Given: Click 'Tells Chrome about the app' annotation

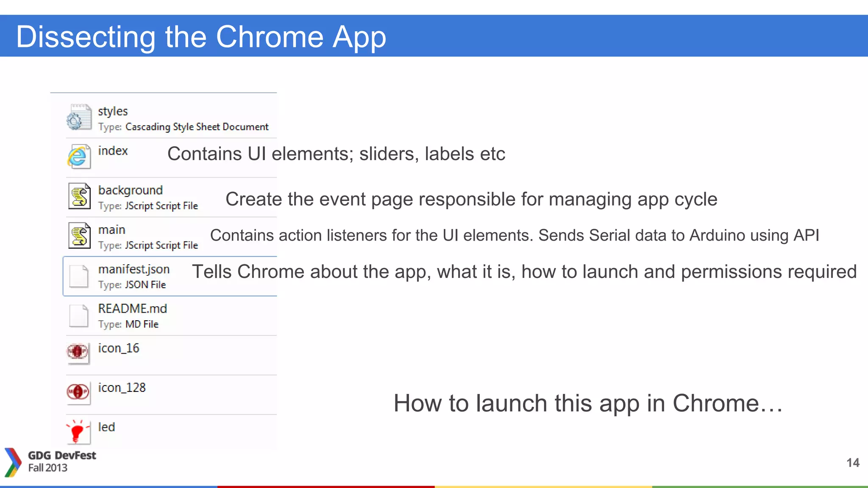Looking at the screenshot, I should pos(524,272).
